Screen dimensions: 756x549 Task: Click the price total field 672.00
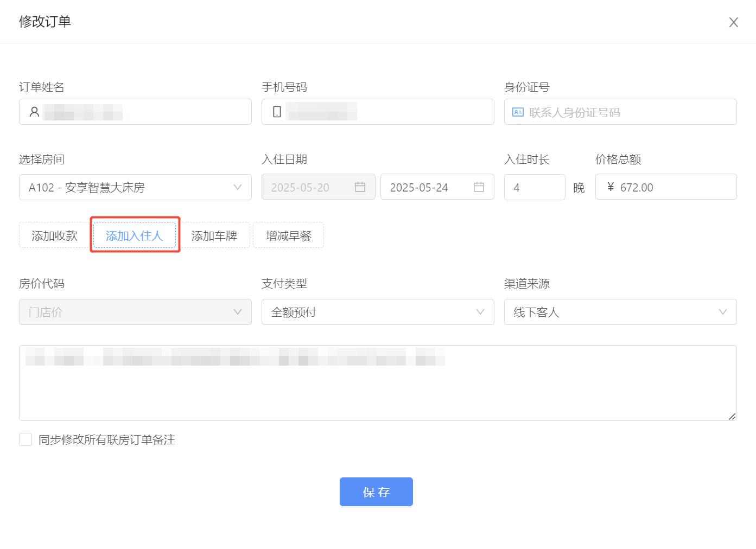pyautogui.click(x=666, y=187)
